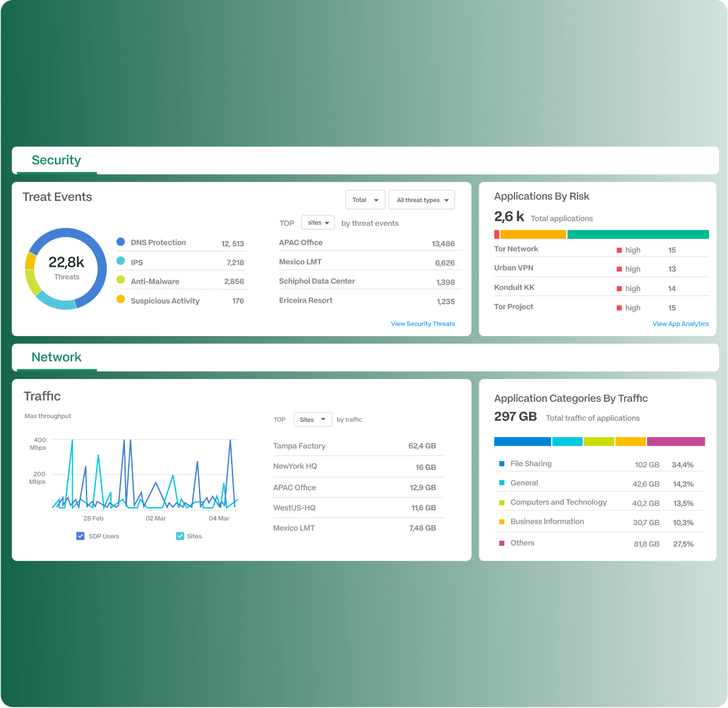Click the green Anti-Malware legend dot

pyautogui.click(x=121, y=280)
